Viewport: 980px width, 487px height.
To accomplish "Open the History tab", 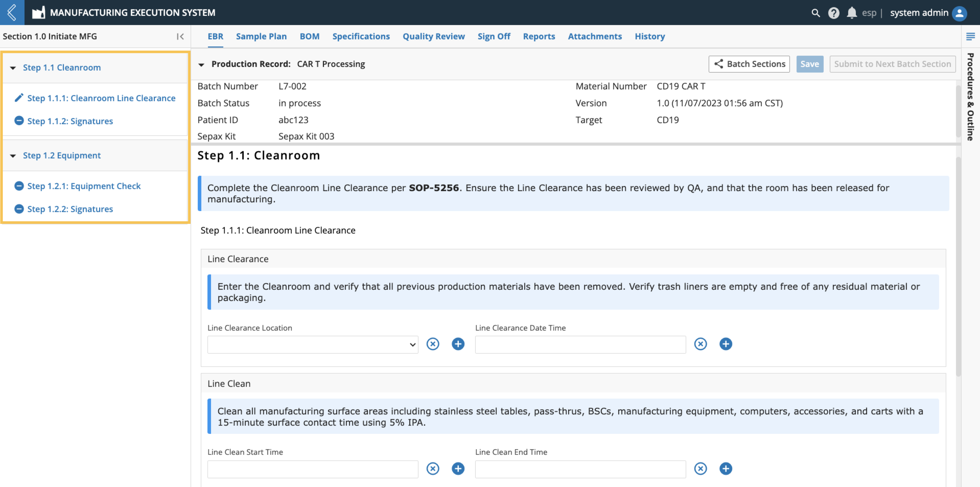I will [650, 37].
